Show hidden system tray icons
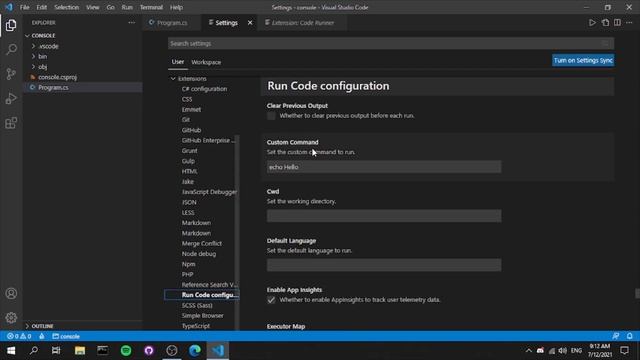 [x=529, y=351]
